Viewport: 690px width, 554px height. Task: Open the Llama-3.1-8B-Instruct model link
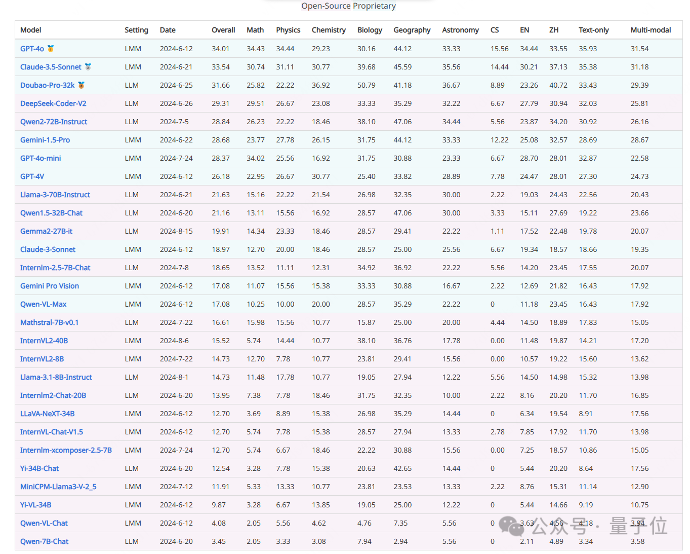coord(56,377)
